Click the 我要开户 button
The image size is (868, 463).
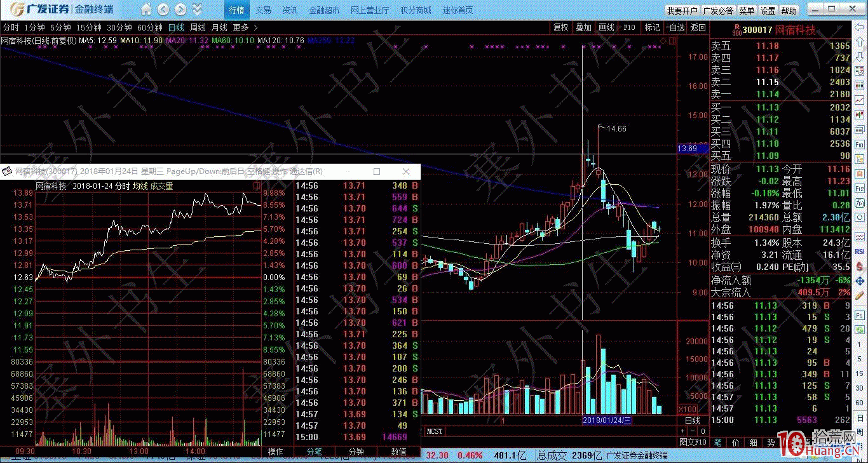pos(682,11)
